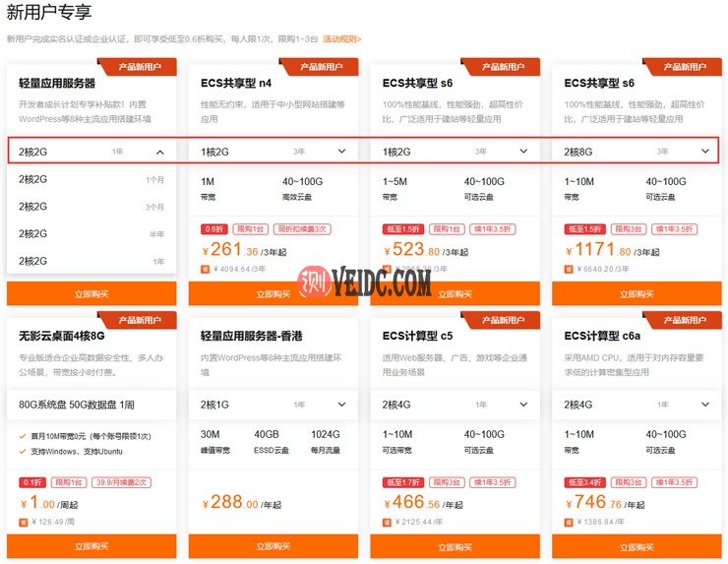
Task: Collapse the 轻量应用服务器 2核2G dropdown chevron
Action: point(160,152)
